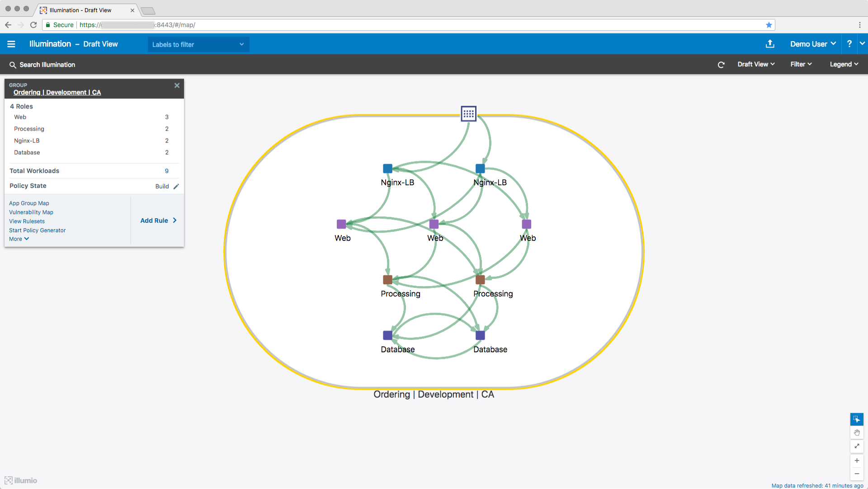Open the Draft View dropdown
Screen dimensions: 868x489
756,65
